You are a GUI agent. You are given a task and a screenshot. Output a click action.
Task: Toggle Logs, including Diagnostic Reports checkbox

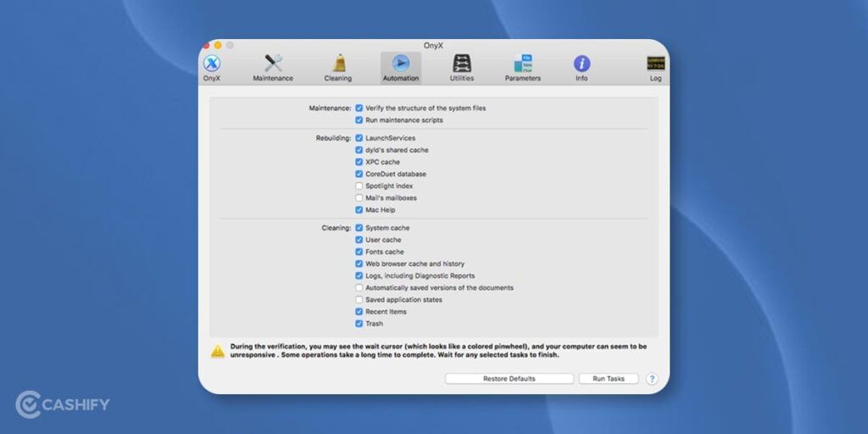[359, 275]
